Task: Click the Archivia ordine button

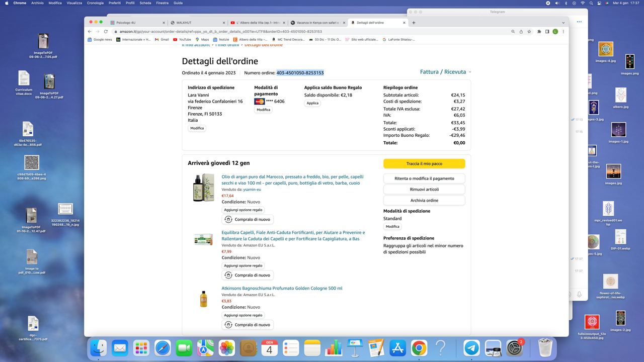Action: pyautogui.click(x=424, y=201)
